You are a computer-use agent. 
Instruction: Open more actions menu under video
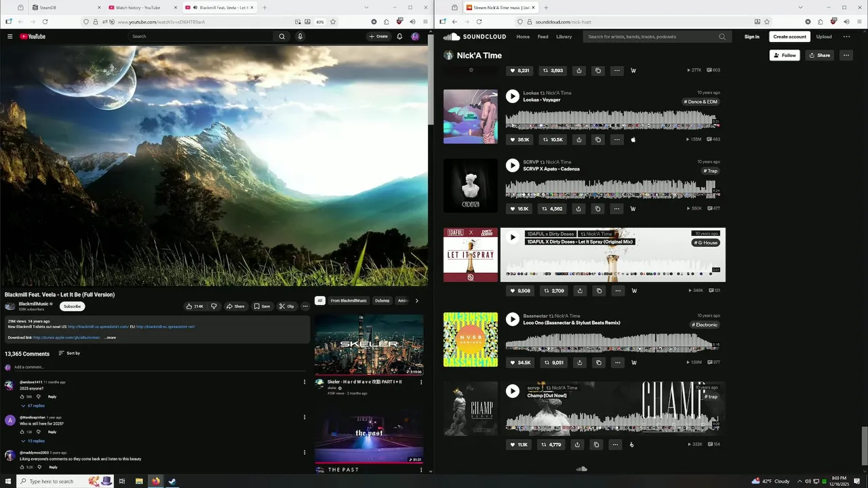point(305,306)
